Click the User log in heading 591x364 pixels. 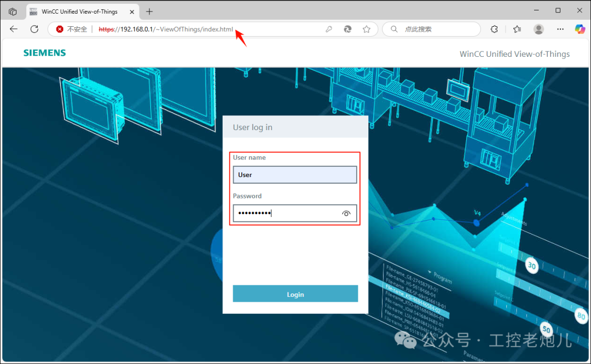[252, 127]
